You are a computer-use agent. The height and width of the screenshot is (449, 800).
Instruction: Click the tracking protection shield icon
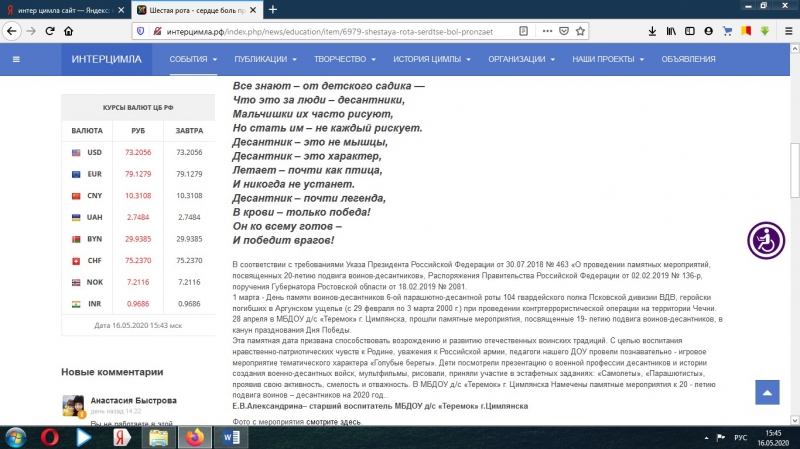click(x=141, y=31)
